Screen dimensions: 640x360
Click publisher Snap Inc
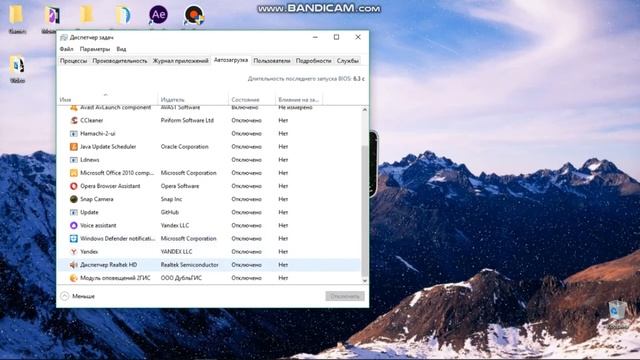pos(171,199)
